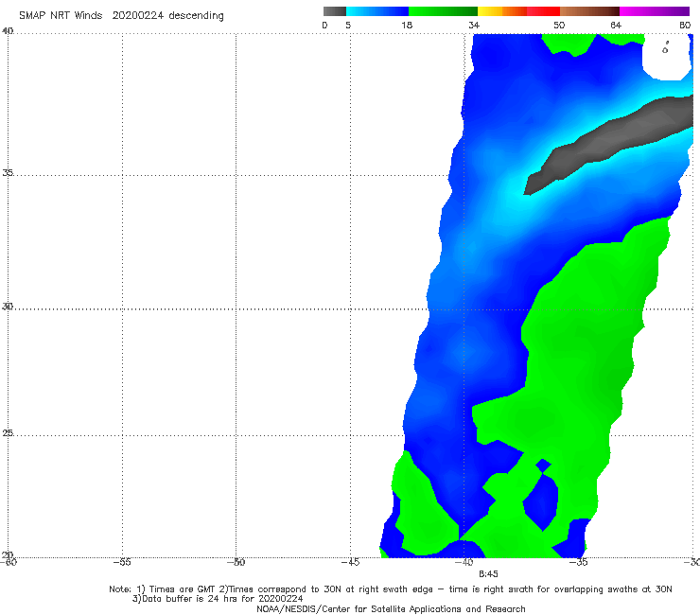Click the "34" label under the color bar
The image size is (700, 615).
474,26
